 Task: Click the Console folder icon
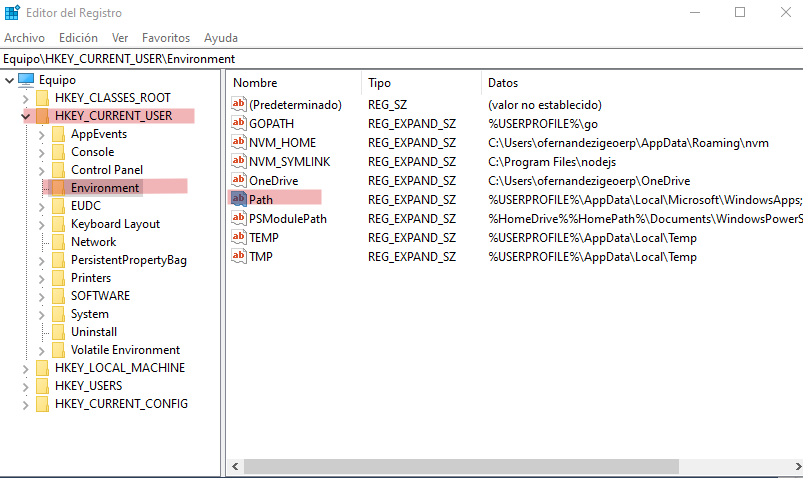[x=58, y=152]
